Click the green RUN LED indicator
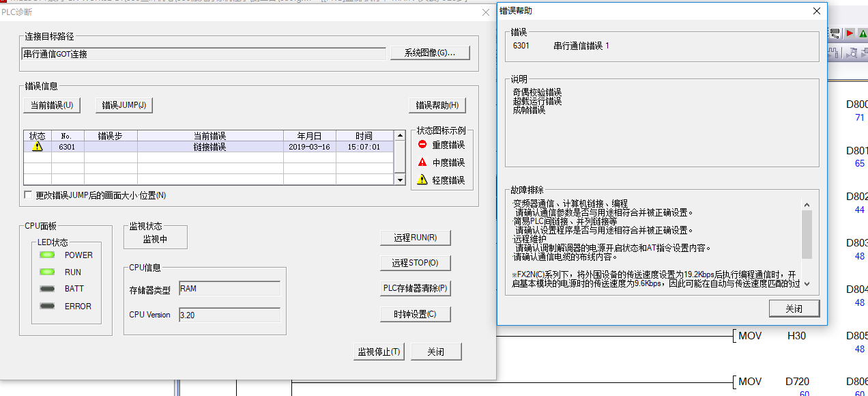Image resolution: width=868 pixels, height=396 pixels. coord(47,272)
